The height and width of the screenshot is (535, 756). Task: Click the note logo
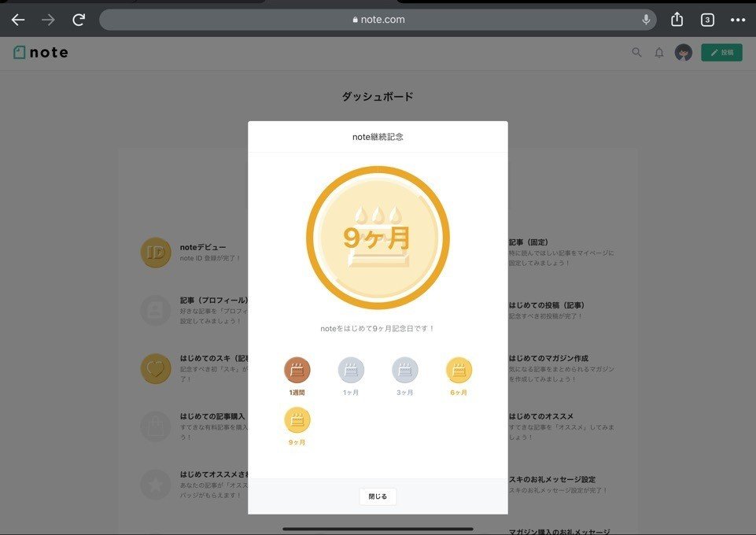[40, 52]
